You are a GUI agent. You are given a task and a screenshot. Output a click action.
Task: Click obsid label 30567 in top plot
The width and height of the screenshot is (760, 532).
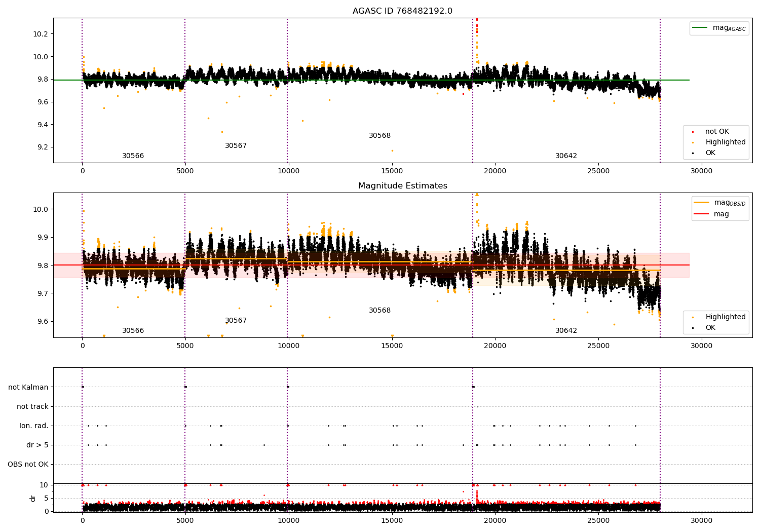(236, 146)
